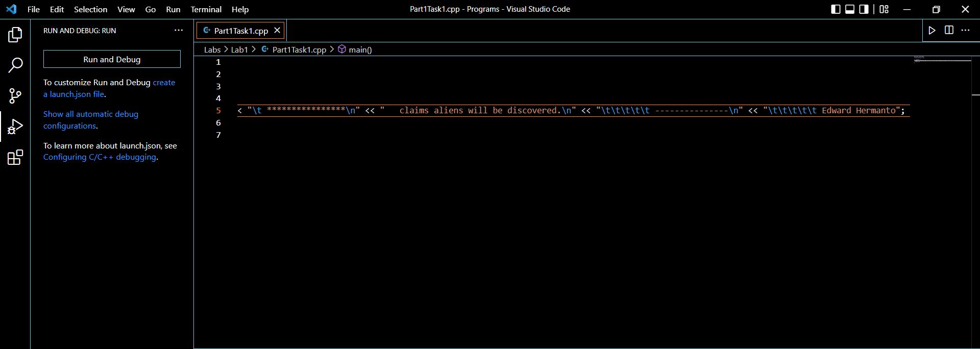Click RUN AND DEBUG: RUN panel title
The image size is (980, 349).
tap(80, 31)
